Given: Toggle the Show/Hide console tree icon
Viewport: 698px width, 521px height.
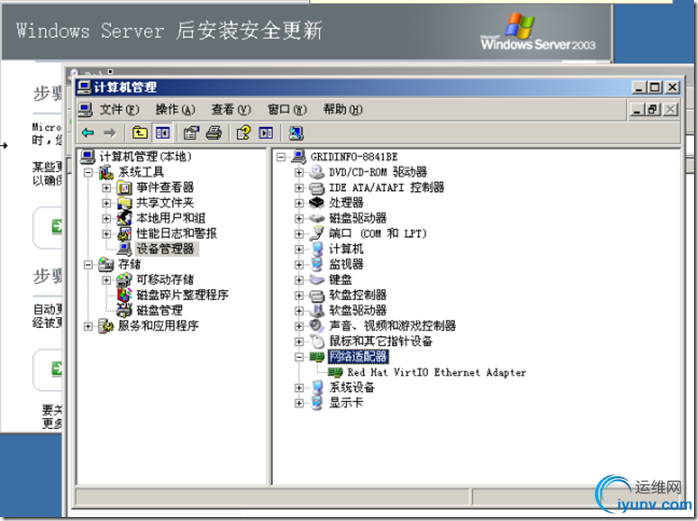Looking at the screenshot, I should 162,133.
